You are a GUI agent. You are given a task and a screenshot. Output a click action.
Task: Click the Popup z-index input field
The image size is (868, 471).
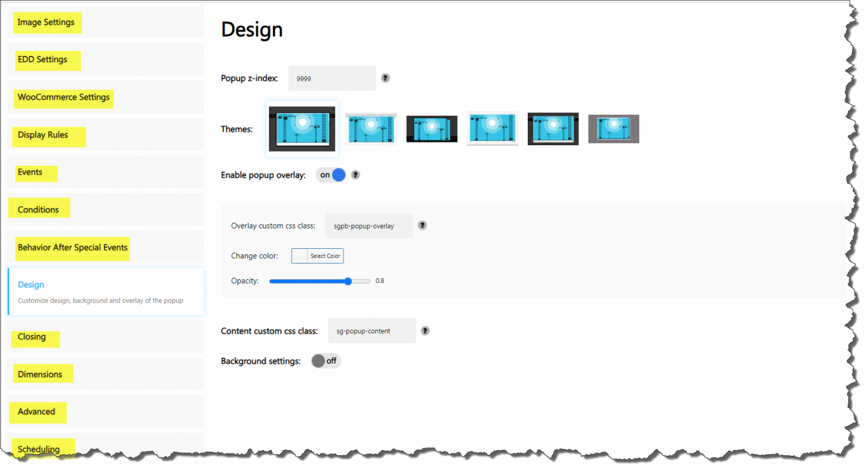click(x=332, y=78)
